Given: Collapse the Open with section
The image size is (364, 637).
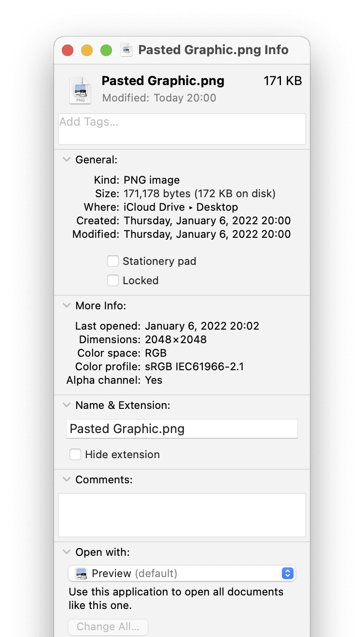Looking at the screenshot, I should [x=67, y=552].
